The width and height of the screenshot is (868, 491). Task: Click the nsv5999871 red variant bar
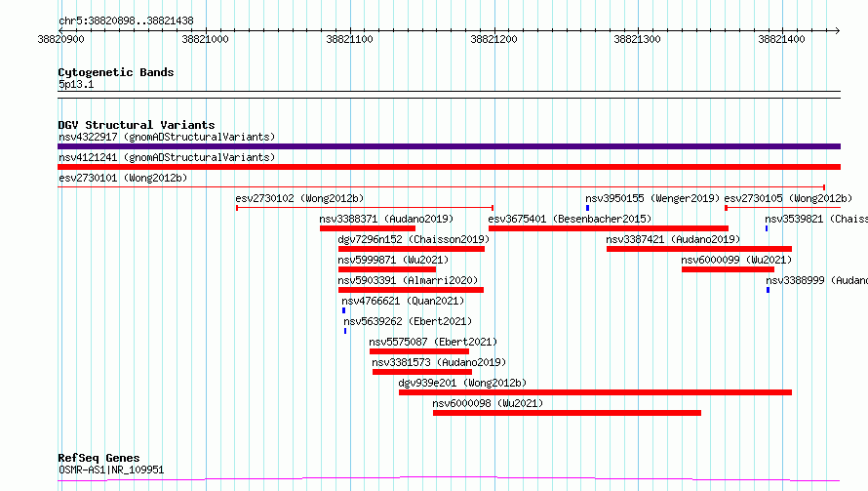pyautogui.click(x=387, y=269)
